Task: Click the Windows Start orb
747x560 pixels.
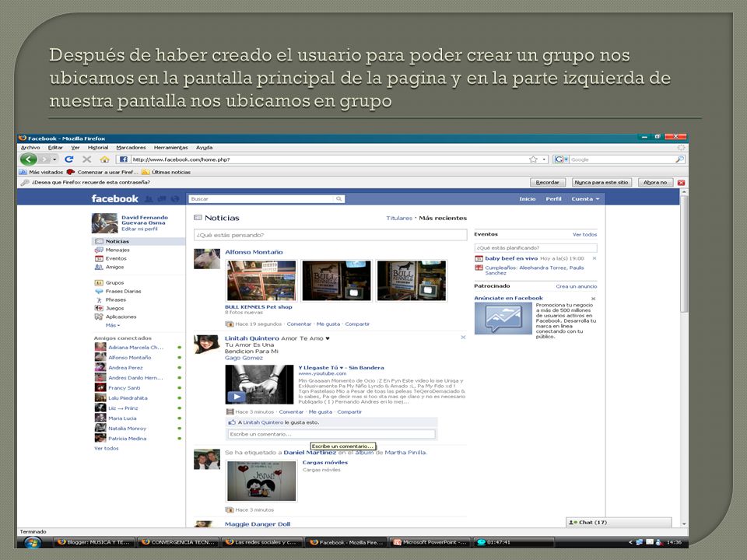Action: pos(33,542)
